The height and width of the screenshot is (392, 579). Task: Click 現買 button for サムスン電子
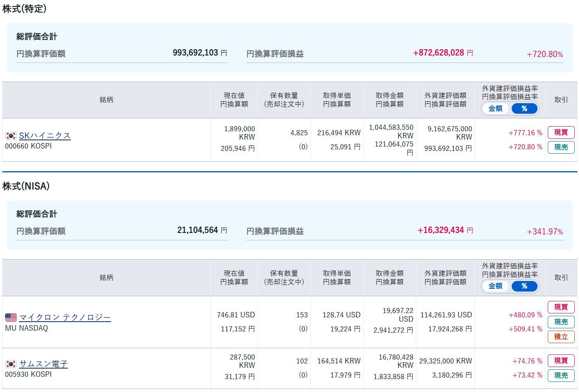tap(561, 361)
